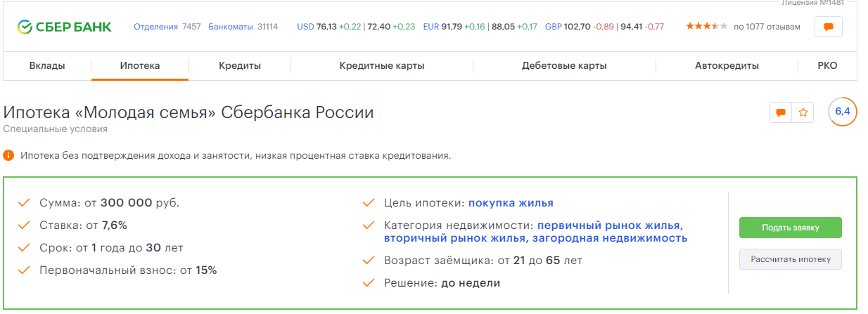Viewport: 868px width, 314px height.
Task: Open the загородная недвижимость link
Action: (x=609, y=238)
